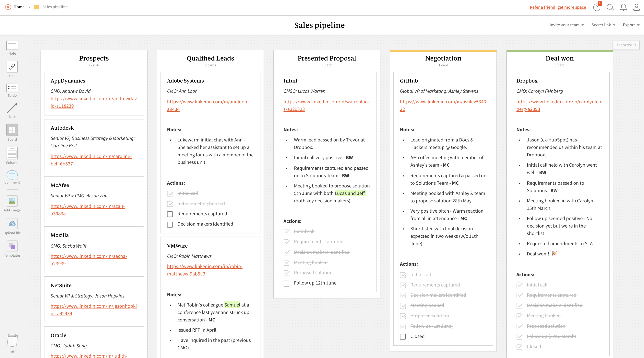
Task: Uncheck Follow up (22nd March) on Dropbox card
Action: click(x=519, y=337)
